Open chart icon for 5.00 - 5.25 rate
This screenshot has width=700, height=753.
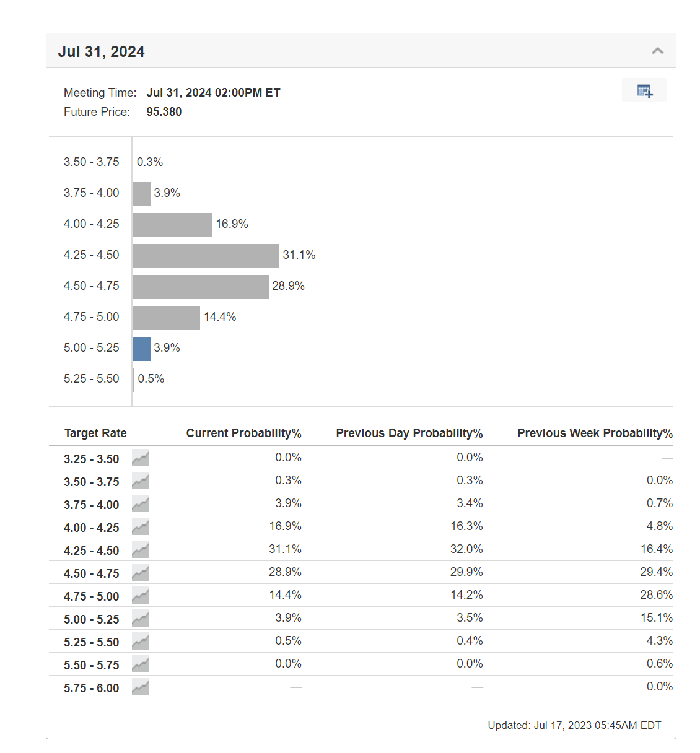[x=141, y=619]
